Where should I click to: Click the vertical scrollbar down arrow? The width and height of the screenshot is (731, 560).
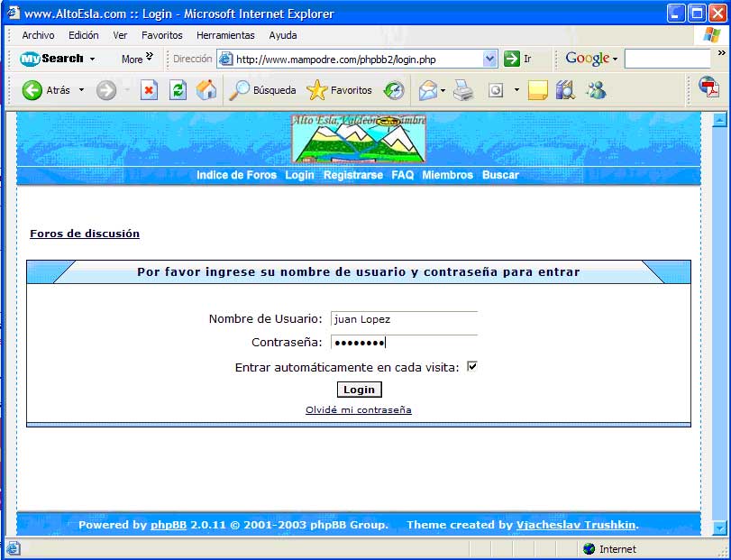719,528
